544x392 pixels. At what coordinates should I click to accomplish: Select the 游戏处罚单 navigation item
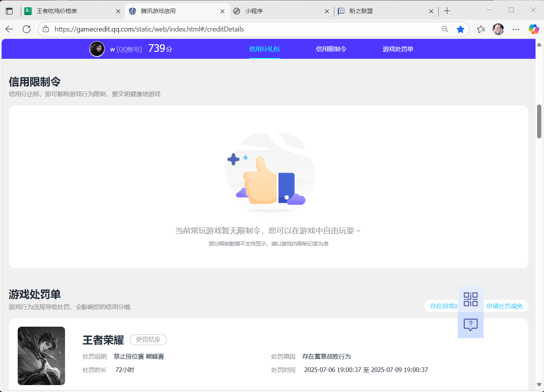click(x=398, y=49)
